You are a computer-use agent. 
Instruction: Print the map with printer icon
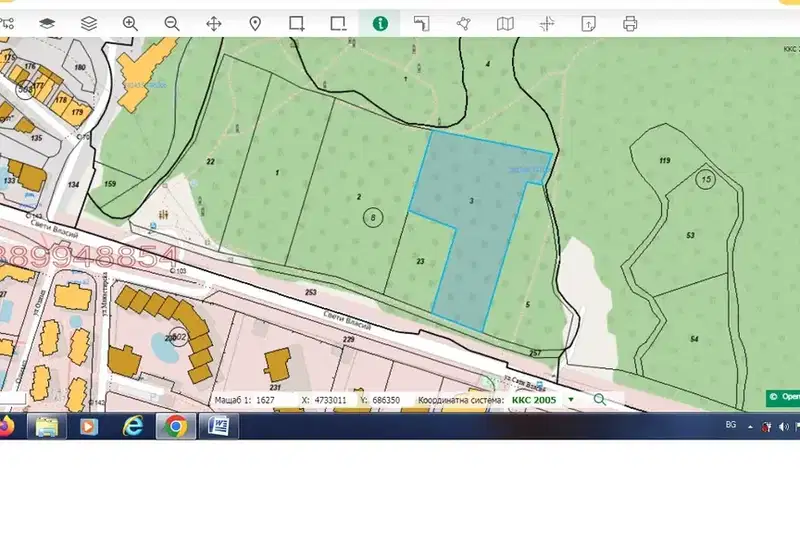[x=630, y=23]
